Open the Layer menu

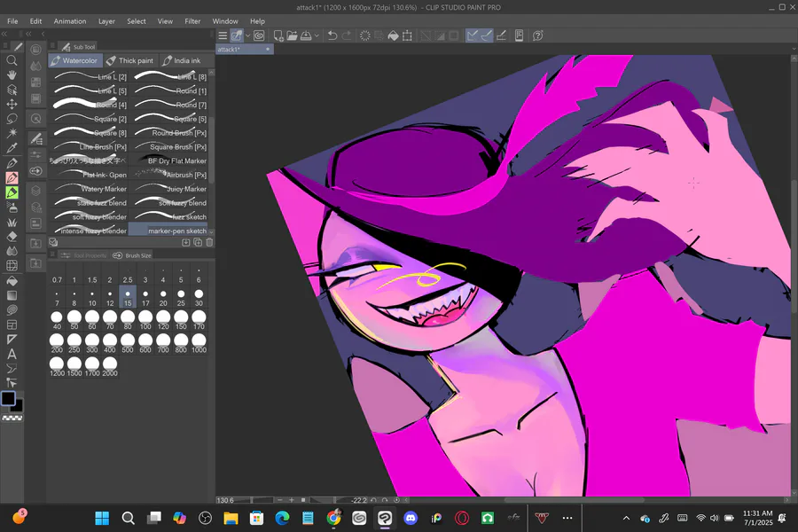(x=107, y=21)
